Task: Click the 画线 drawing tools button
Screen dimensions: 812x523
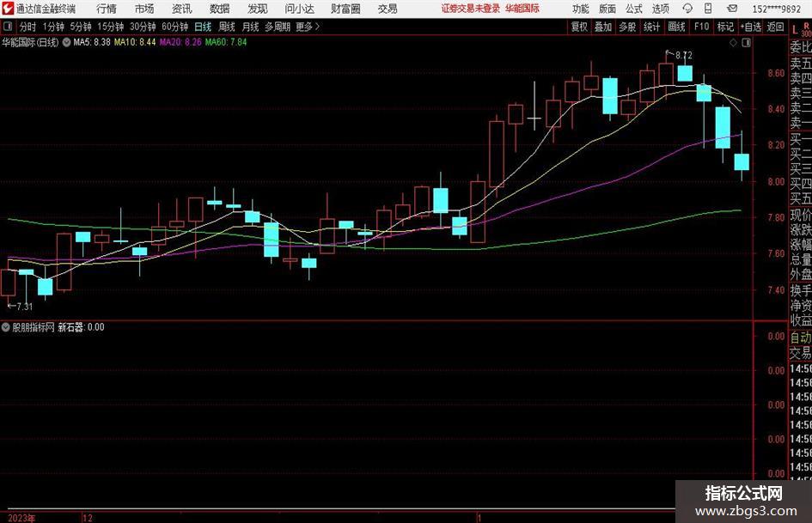Action: (677, 27)
